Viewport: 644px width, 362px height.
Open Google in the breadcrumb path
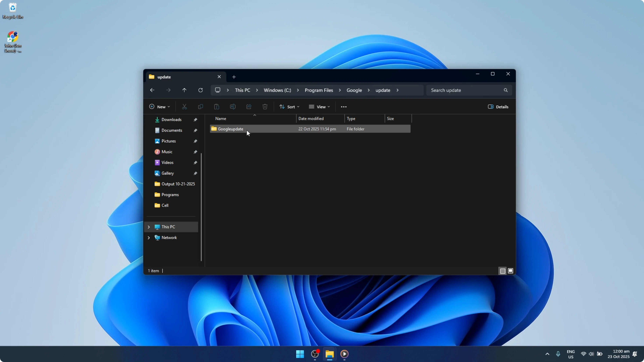pyautogui.click(x=354, y=90)
